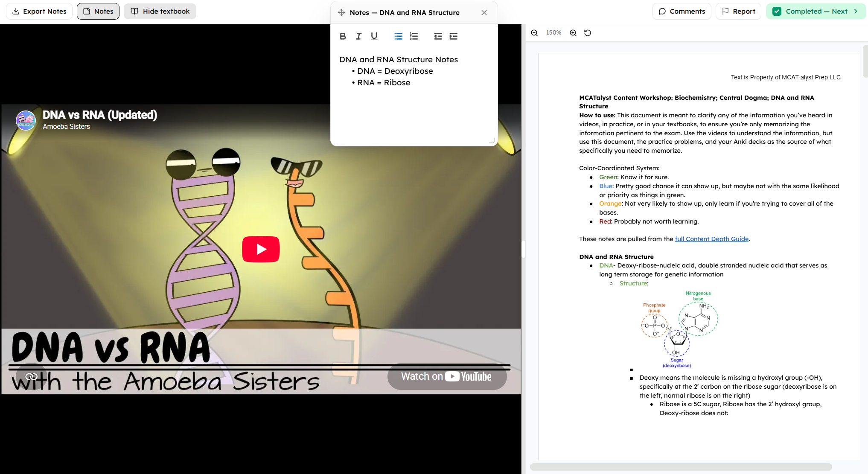
Task: Click the 'RNA = Ribose' note line
Action: tap(384, 83)
